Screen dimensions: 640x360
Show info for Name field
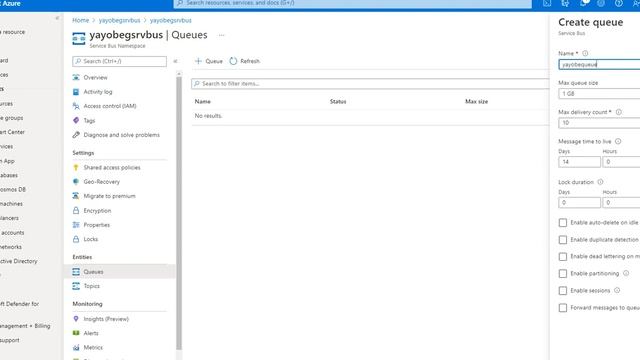coord(585,53)
